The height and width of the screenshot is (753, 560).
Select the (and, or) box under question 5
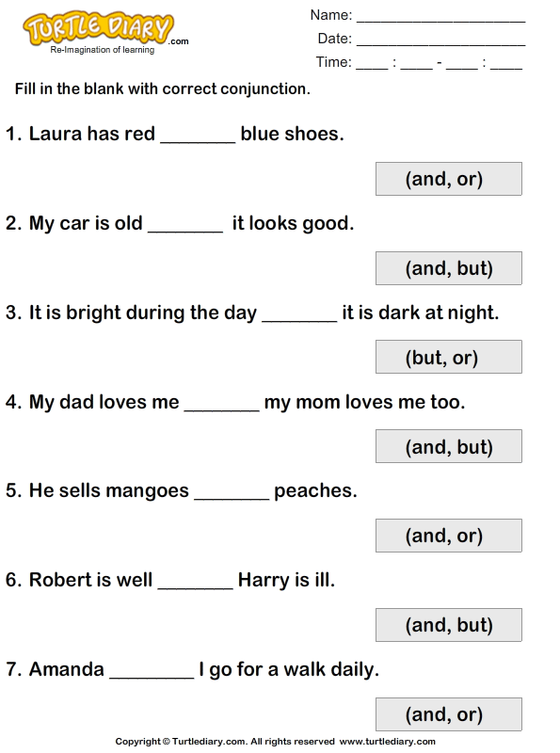pos(449,536)
